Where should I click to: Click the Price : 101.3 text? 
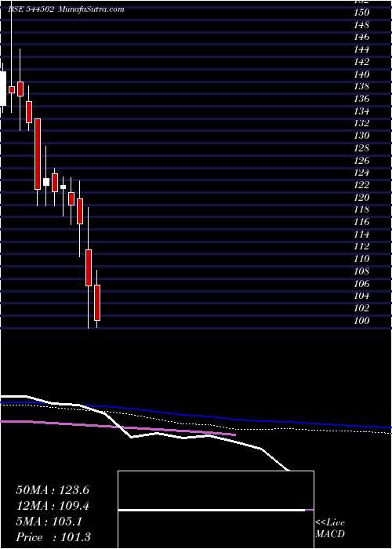pyautogui.click(x=53, y=537)
